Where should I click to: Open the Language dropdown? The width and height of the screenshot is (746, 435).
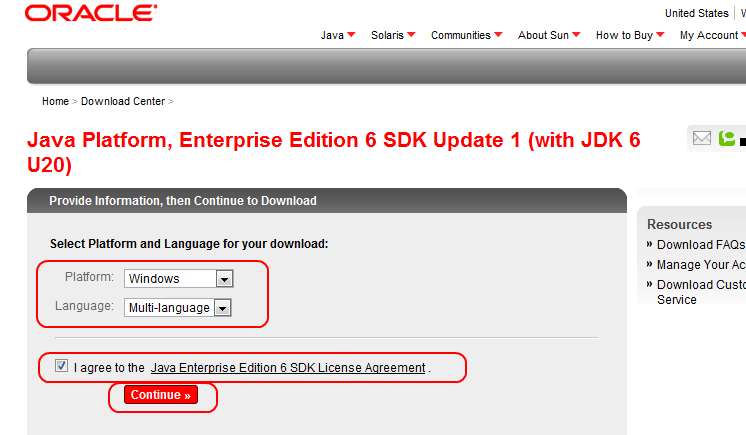tap(223, 308)
